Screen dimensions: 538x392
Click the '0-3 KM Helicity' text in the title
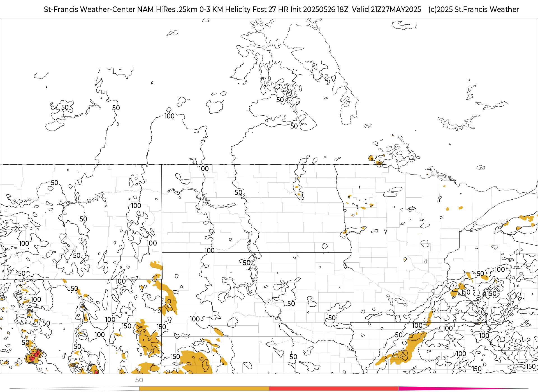click(225, 10)
